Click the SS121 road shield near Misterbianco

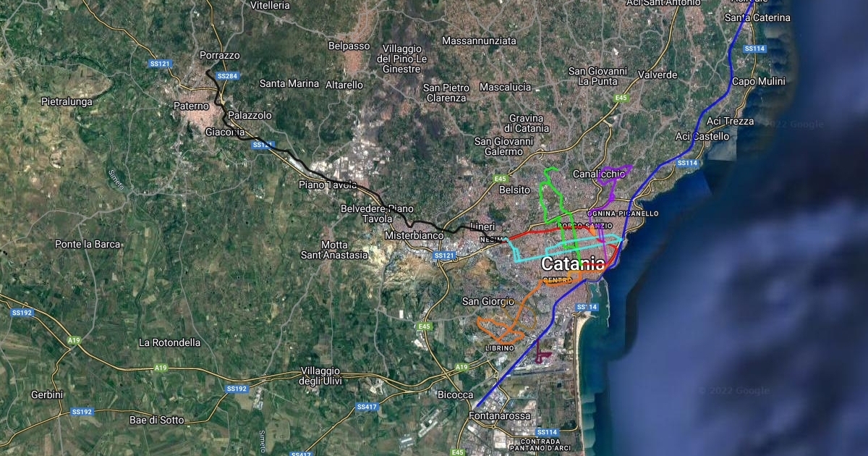443,256
